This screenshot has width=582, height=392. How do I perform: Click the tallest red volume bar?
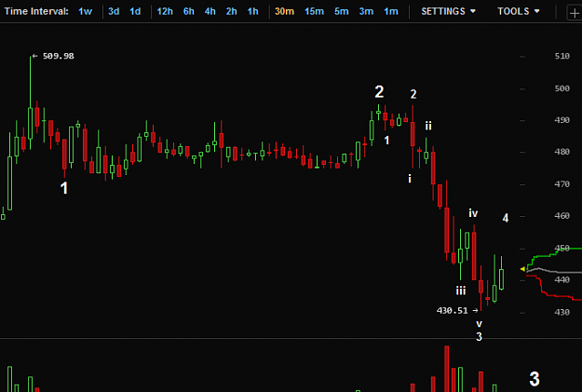coord(447,369)
